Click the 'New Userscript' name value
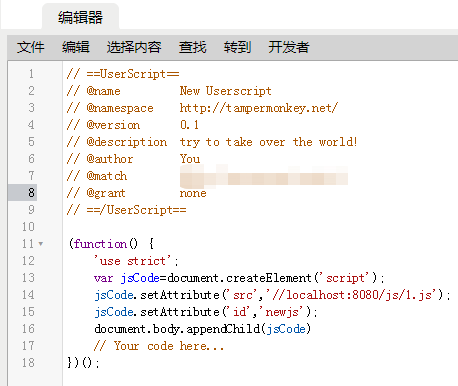The width and height of the screenshot is (458, 386). tap(226, 91)
